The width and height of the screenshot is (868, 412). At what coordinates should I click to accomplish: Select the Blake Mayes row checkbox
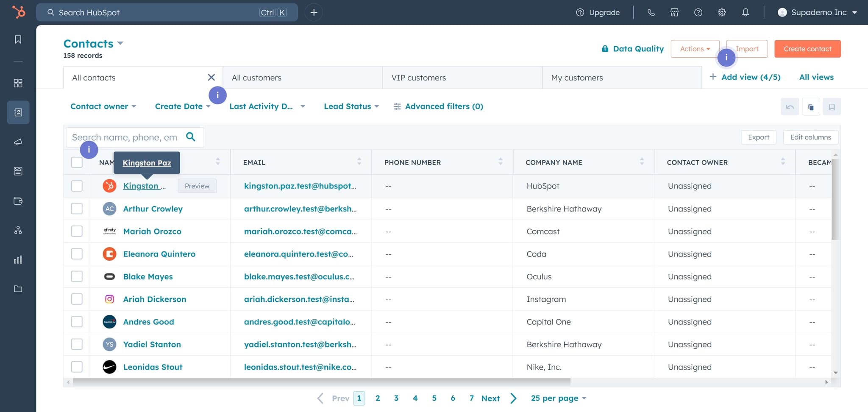pos(77,276)
